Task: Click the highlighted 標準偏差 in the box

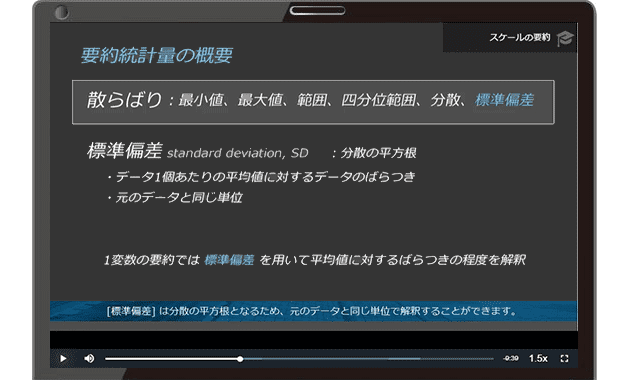Action: (504, 100)
